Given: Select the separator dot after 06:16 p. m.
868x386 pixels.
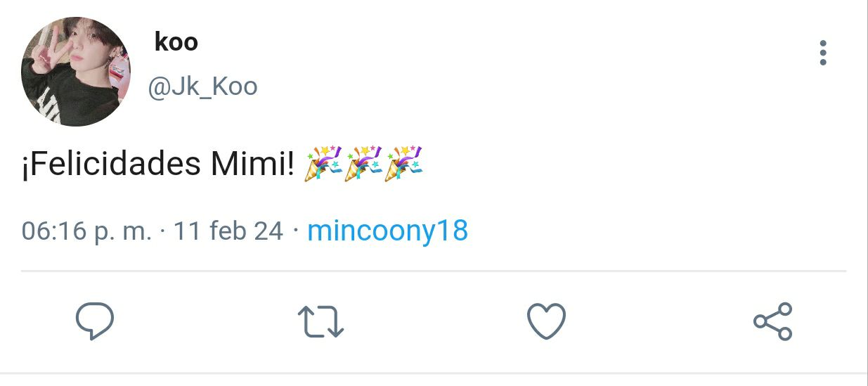Looking at the screenshot, I should (162, 231).
